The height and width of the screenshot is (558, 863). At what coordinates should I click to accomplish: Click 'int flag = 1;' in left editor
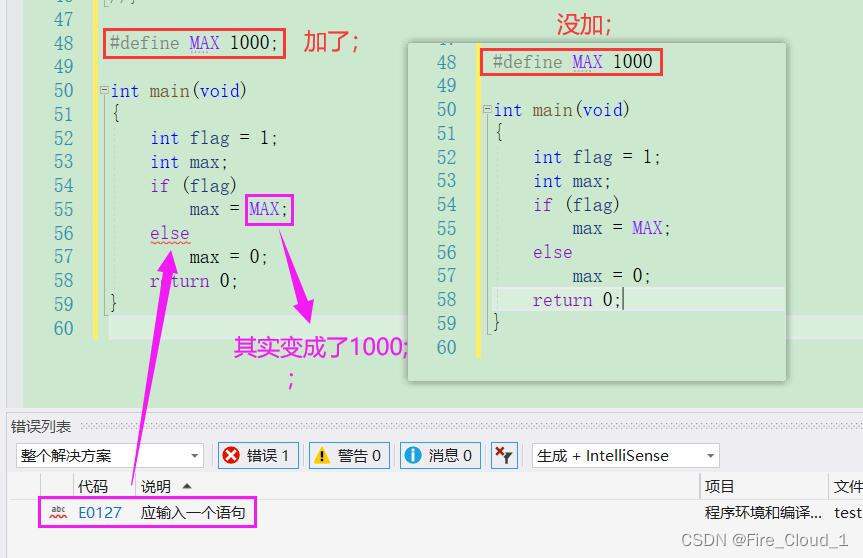[x=214, y=138]
